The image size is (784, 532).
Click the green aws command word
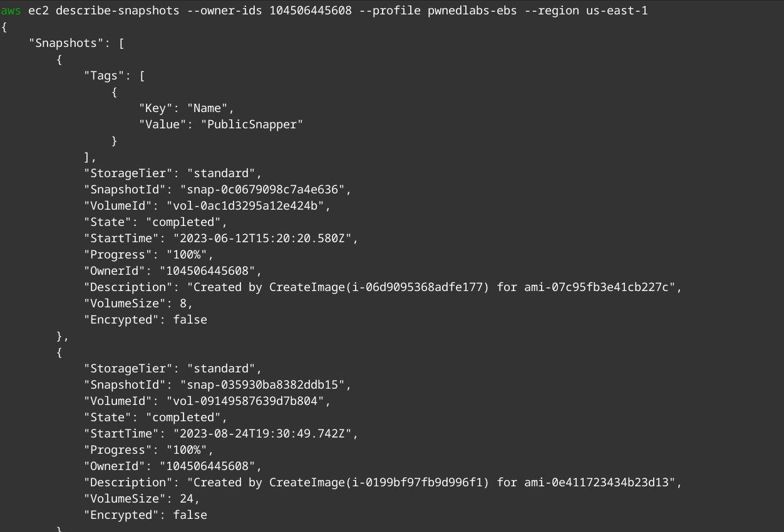click(x=11, y=11)
